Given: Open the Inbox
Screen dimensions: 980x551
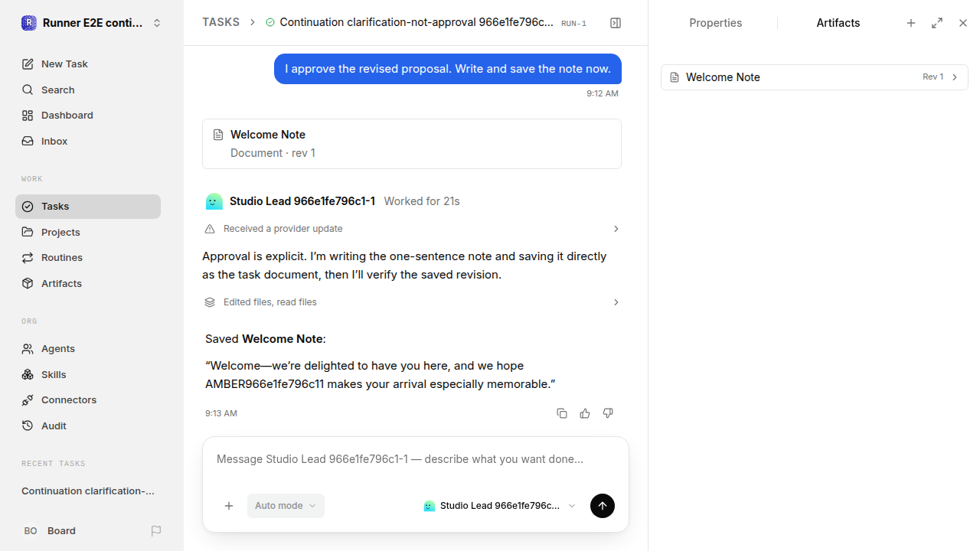Looking at the screenshot, I should [88, 141].
